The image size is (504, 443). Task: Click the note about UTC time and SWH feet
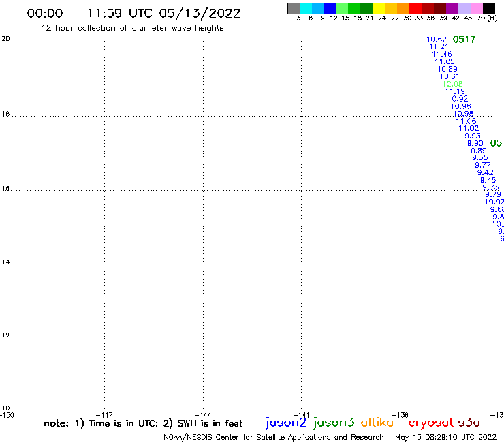point(143,423)
